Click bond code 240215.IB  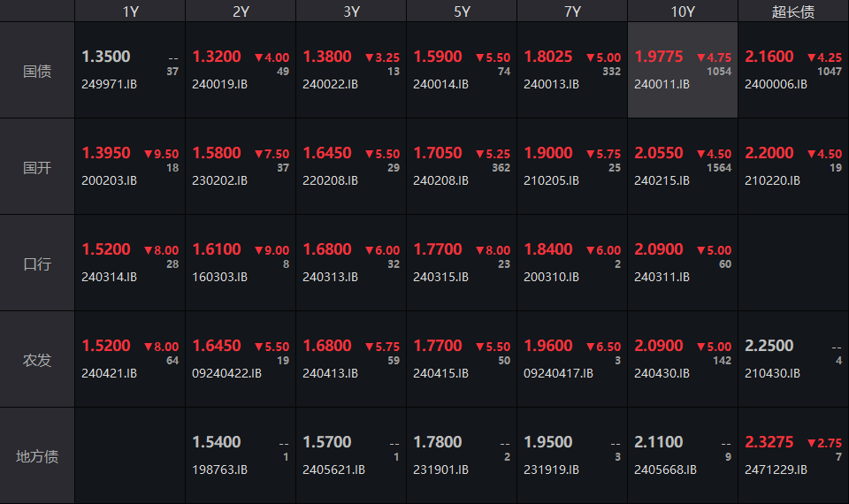coord(662,180)
